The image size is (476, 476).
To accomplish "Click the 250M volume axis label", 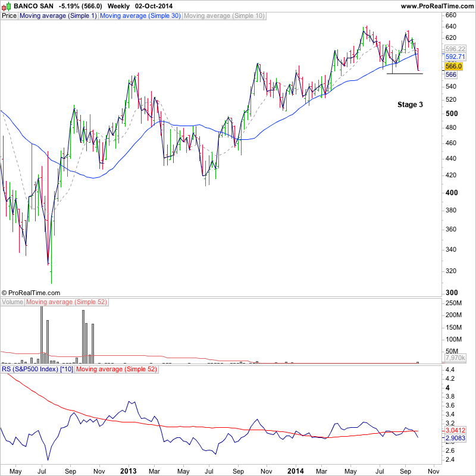I will click(453, 303).
